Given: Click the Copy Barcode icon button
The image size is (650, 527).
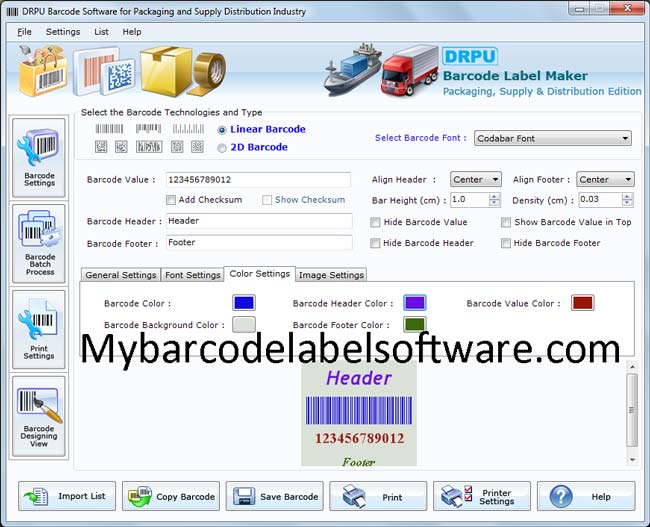Looking at the screenshot, I should tap(171, 496).
